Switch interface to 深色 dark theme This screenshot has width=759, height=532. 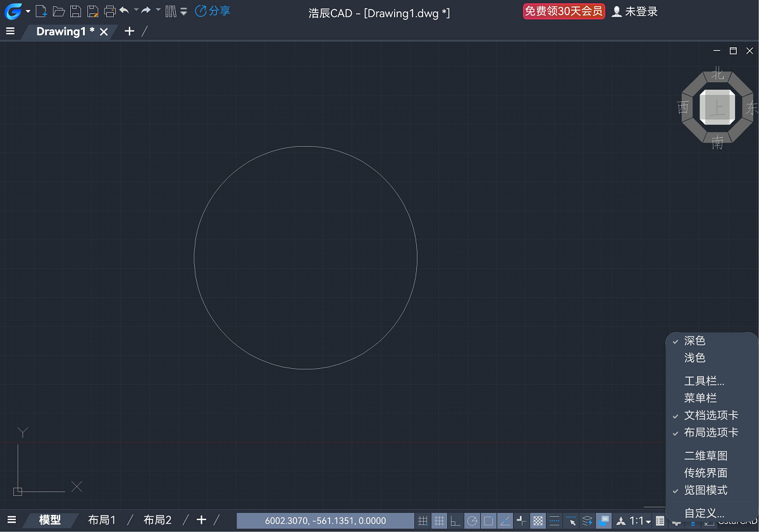(x=694, y=340)
